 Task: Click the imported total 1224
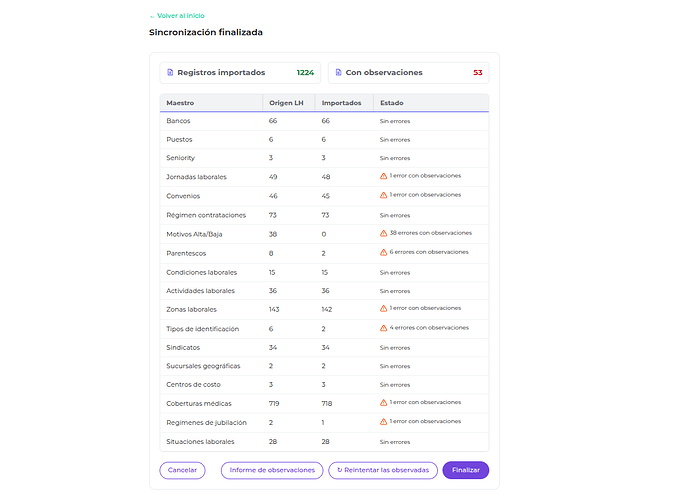[305, 72]
